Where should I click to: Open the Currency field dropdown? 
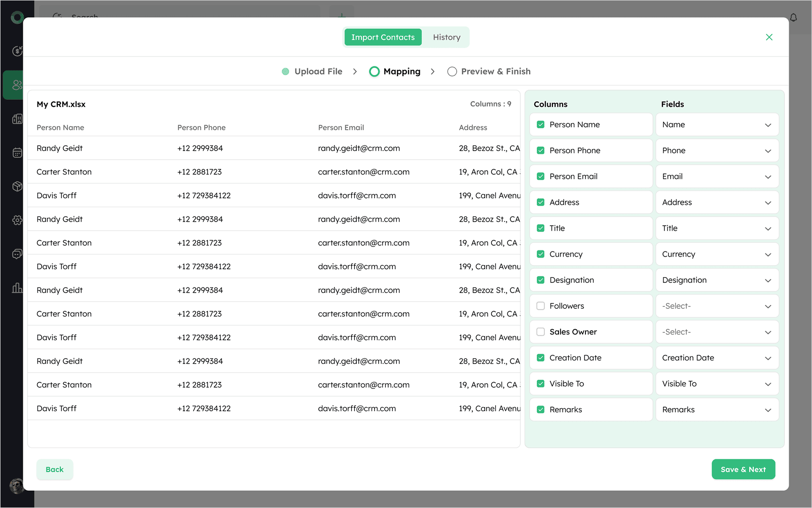click(x=717, y=255)
